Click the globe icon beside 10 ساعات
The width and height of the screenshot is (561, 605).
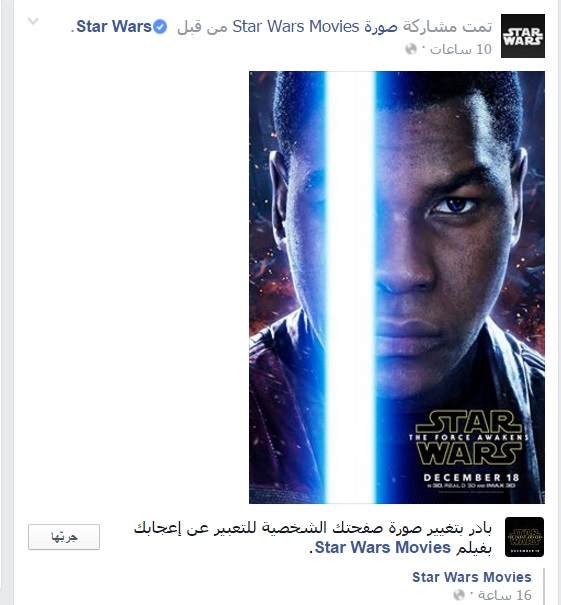point(411,49)
